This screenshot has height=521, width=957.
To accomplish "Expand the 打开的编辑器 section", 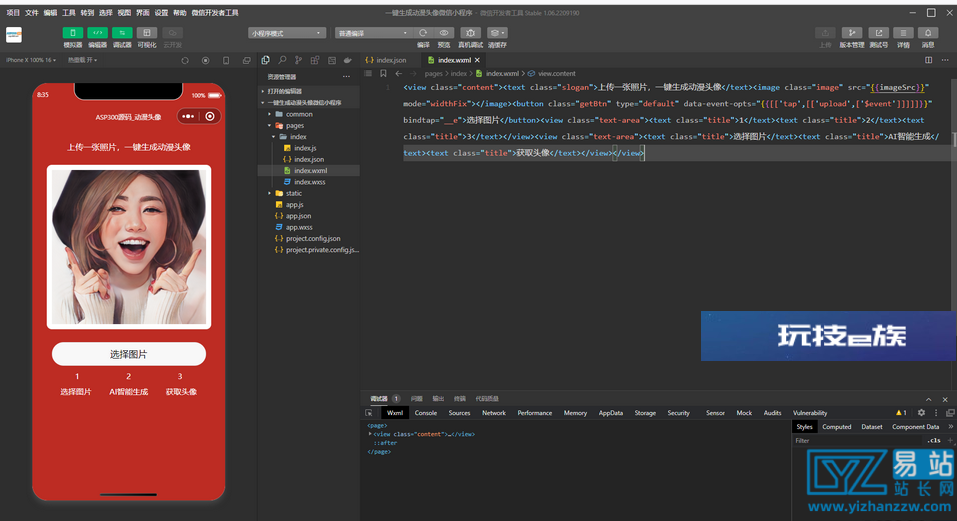I will click(x=284, y=91).
